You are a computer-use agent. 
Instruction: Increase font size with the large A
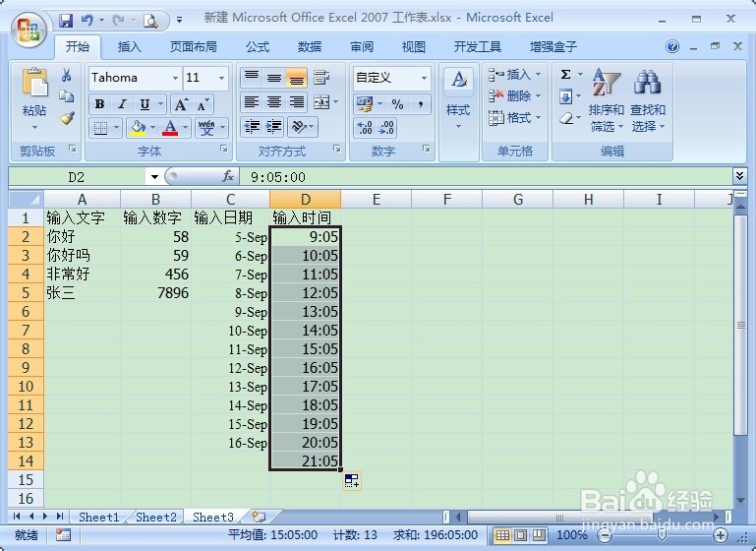(181, 104)
